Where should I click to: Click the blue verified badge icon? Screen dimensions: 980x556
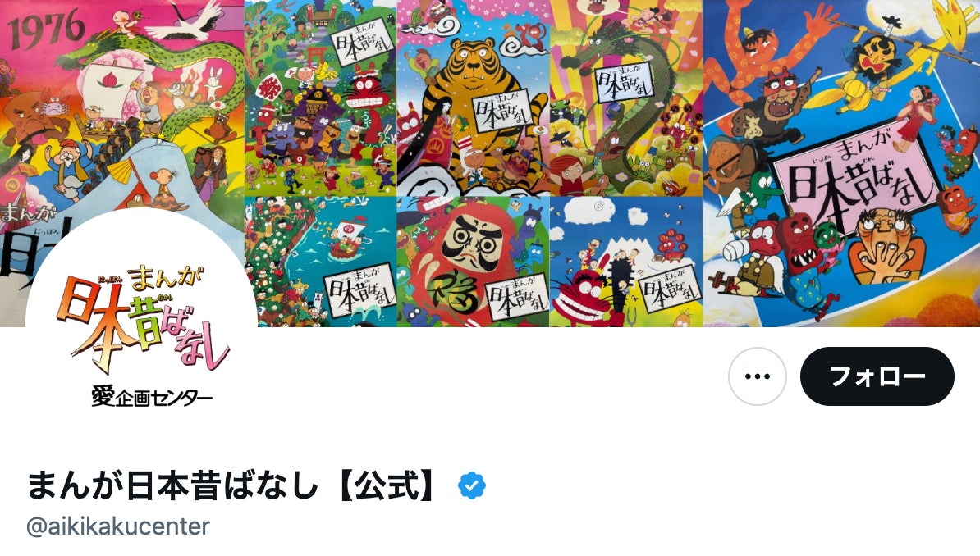pyautogui.click(x=472, y=485)
